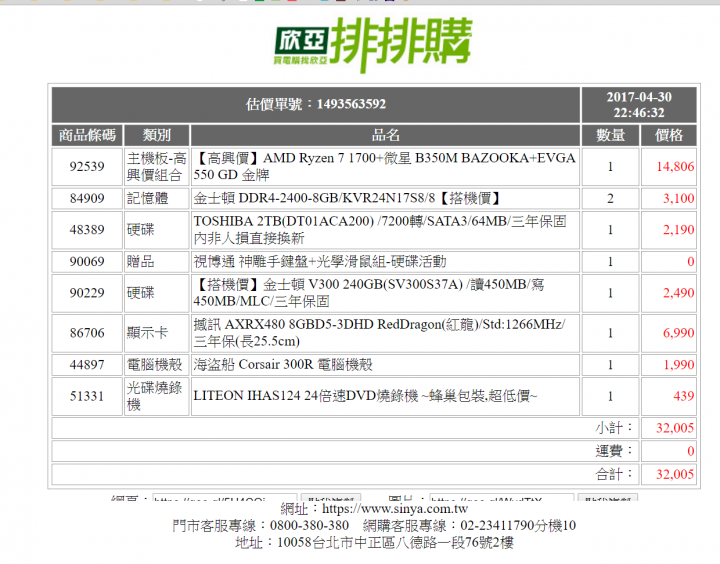Click store hotline 0800-380-380
This screenshot has width=720, height=564.
(309, 525)
